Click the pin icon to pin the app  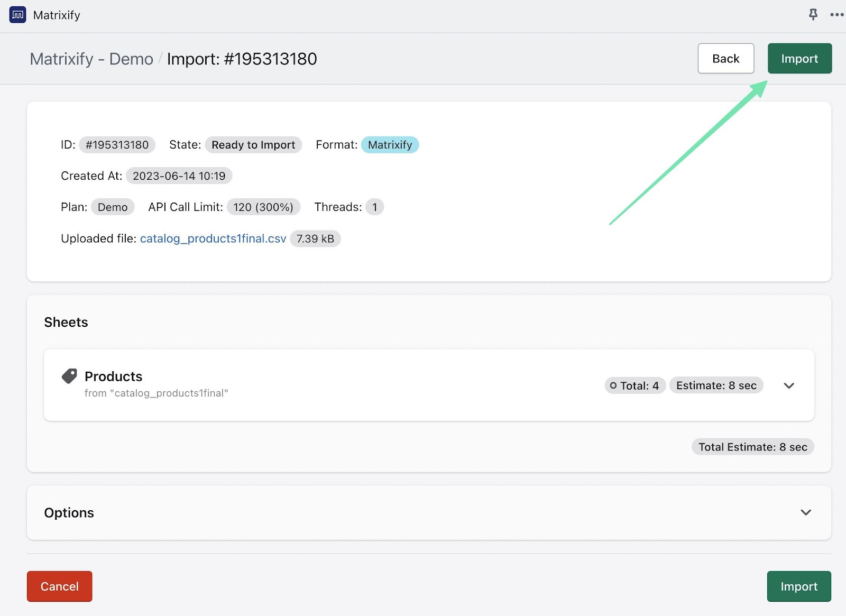[x=813, y=15]
